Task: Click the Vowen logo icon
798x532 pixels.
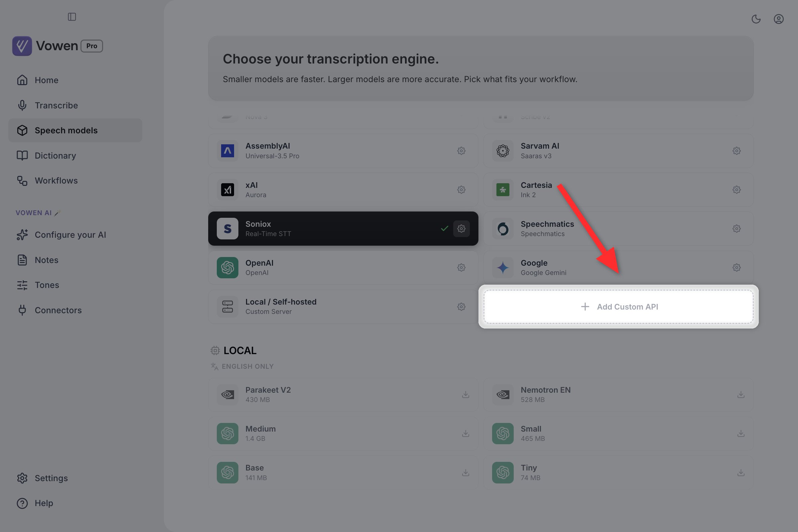Action: [x=22, y=46]
